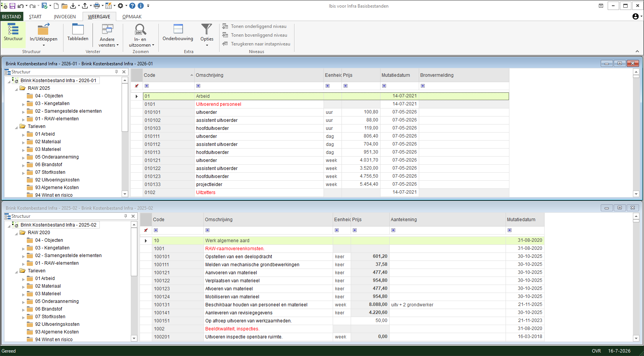The image size is (644, 356).
Task: Click the blue info icon
Action: point(141,6)
